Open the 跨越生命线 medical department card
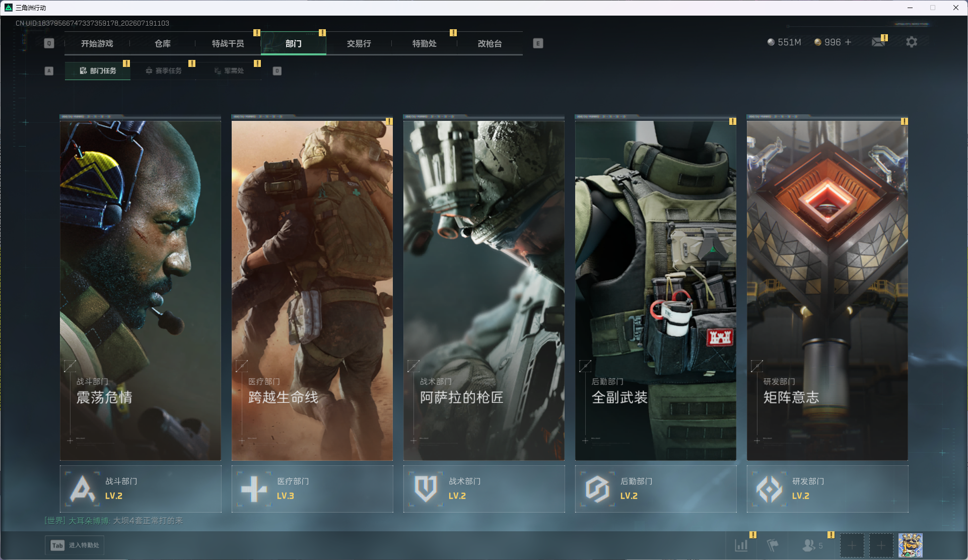 click(x=312, y=290)
